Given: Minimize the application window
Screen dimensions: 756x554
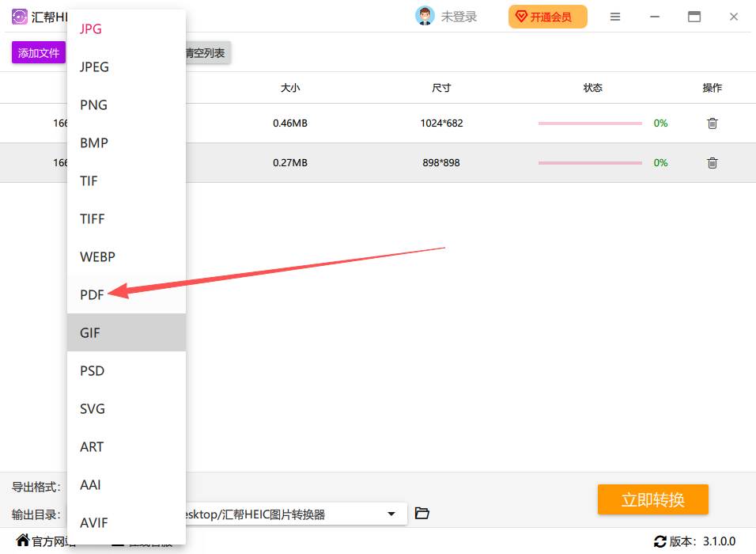Looking at the screenshot, I should pyautogui.click(x=655, y=17).
